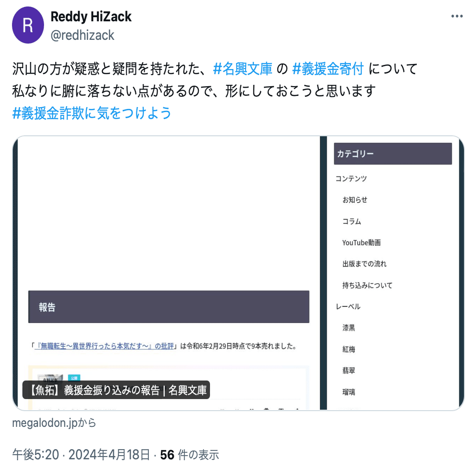Image resolution: width=476 pixels, height=476 pixels.
Task: Select お知らせ in category list
Action: 355,200
